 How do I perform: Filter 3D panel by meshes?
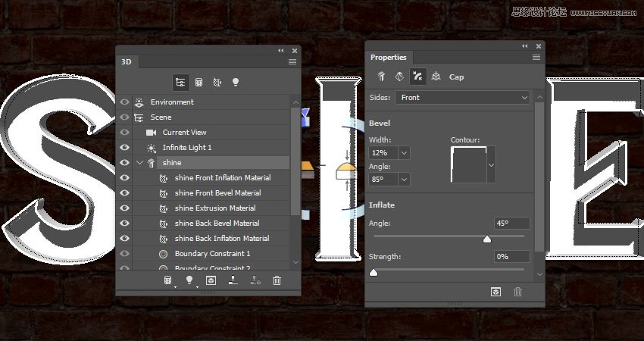pyautogui.click(x=199, y=82)
